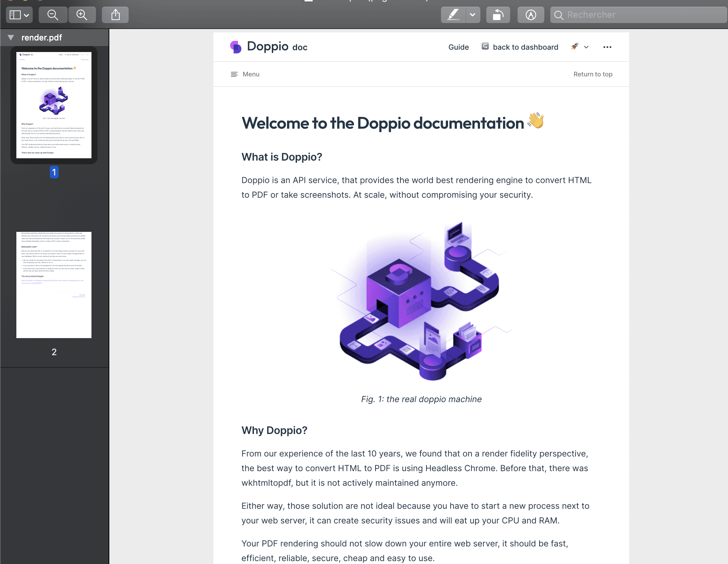Zoom in on the PDF
The width and height of the screenshot is (728, 564).
(x=82, y=15)
